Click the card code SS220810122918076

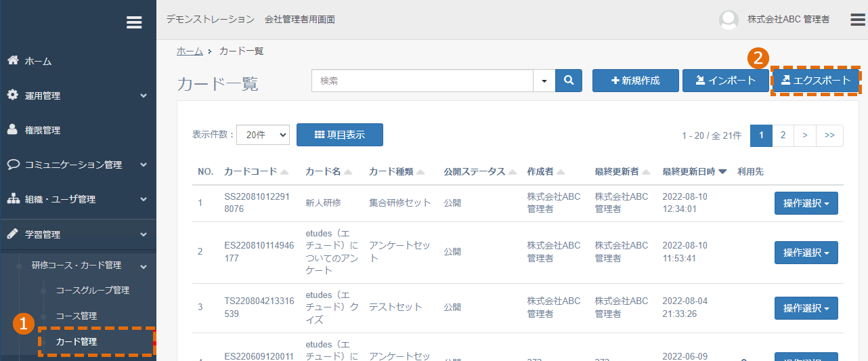[x=258, y=203]
